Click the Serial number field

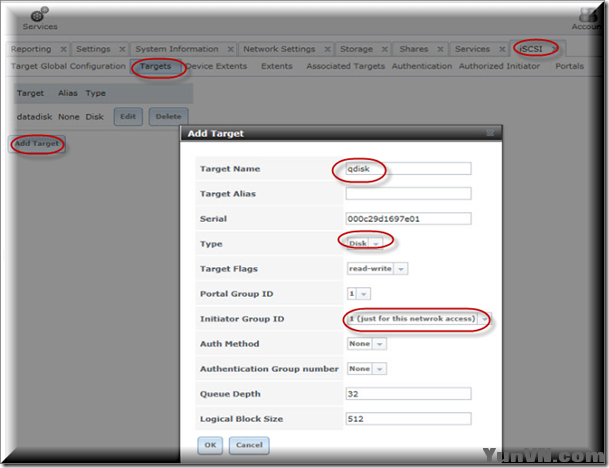[408, 219]
